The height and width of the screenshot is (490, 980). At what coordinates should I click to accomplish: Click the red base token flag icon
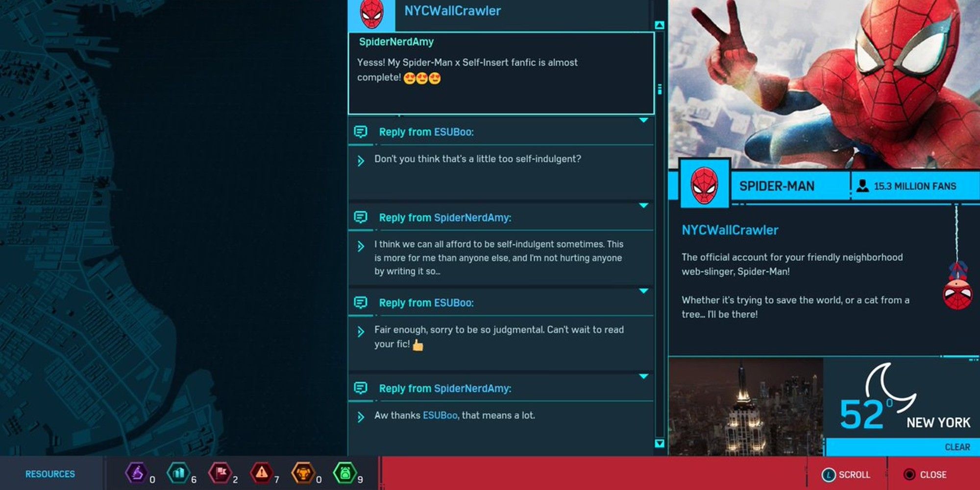[x=220, y=473]
